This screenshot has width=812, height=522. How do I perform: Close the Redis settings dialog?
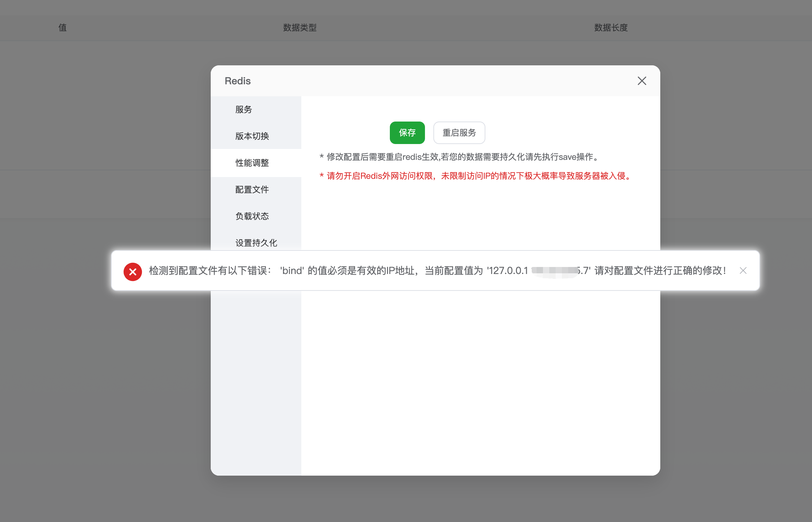[x=642, y=81]
